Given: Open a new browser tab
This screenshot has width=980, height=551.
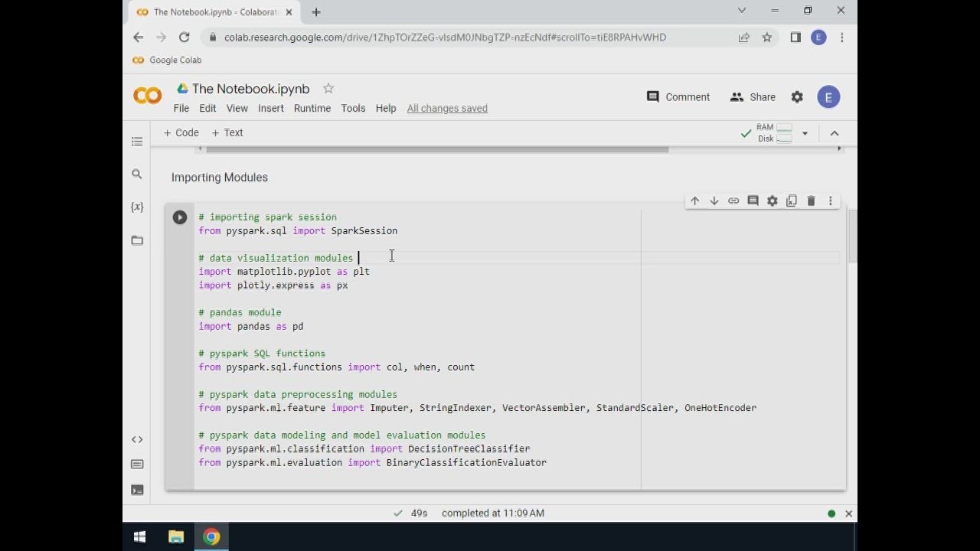Looking at the screenshot, I should point(316,11).
